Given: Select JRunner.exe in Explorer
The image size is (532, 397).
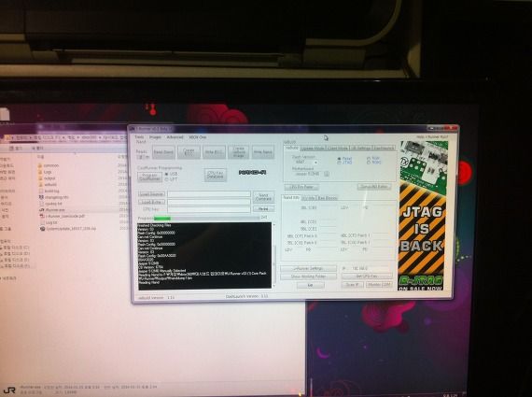Looking at the screenshot, I should click(x=52, y=210).
